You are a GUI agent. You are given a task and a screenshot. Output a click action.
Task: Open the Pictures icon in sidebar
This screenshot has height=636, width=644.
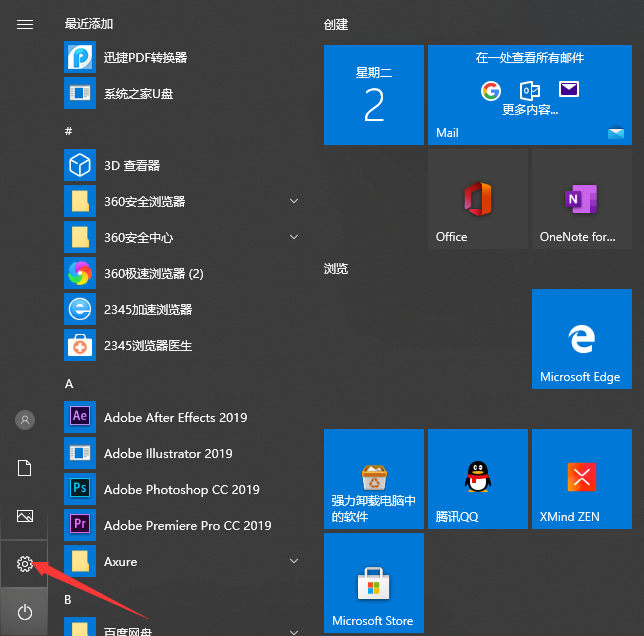tap(25, 516)
